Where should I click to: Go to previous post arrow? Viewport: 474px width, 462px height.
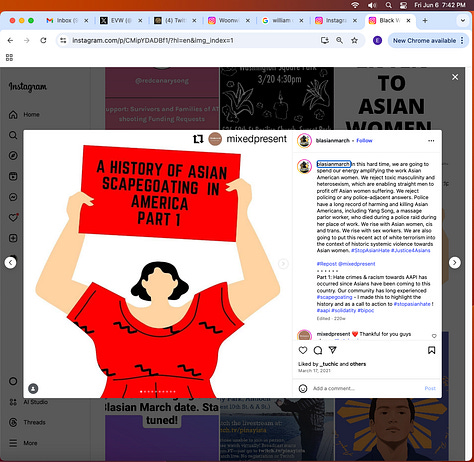coord(10,263)
